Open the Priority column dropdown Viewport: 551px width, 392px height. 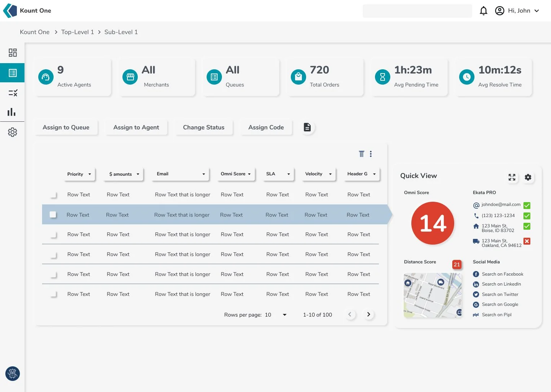79,174
